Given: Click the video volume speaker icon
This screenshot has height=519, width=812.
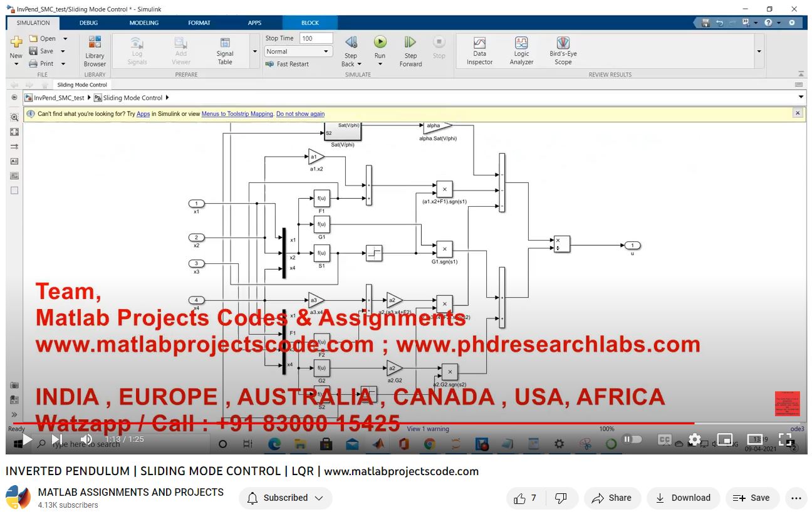Looking at the screenshot, I should click(86, 439).
